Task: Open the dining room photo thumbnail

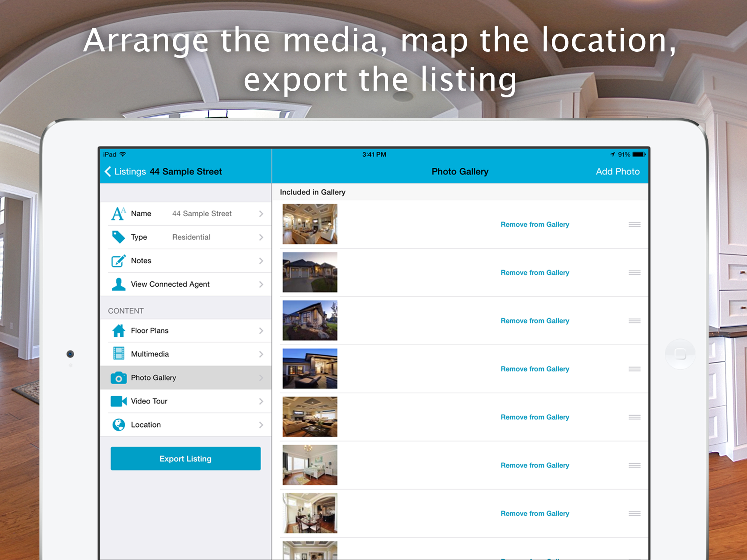Action: click(x=310, y=513)
